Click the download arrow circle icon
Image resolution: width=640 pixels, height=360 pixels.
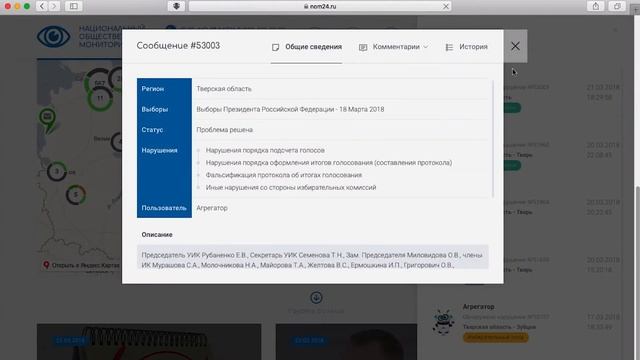pyautogui.click(x=316, y=297)
